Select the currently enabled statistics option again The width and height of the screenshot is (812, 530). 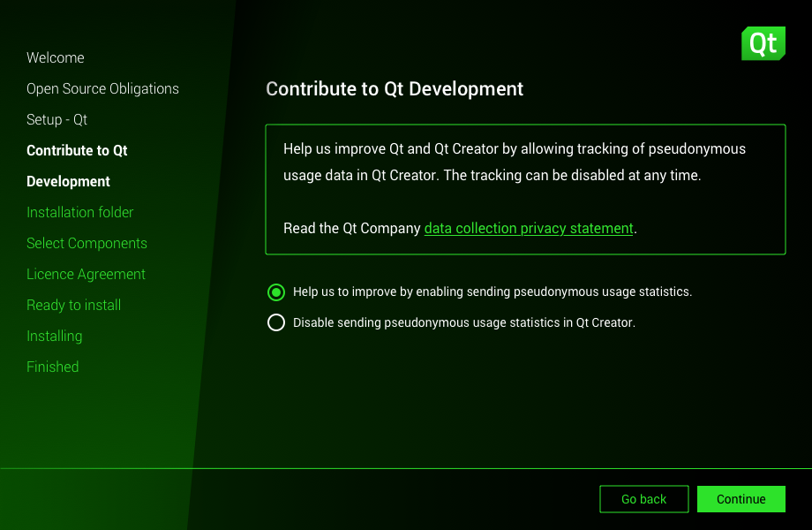(276, 291)
